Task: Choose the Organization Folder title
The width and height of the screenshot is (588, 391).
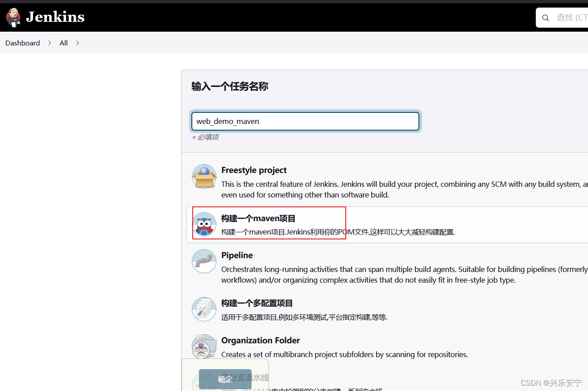Action: pos(261,340)
